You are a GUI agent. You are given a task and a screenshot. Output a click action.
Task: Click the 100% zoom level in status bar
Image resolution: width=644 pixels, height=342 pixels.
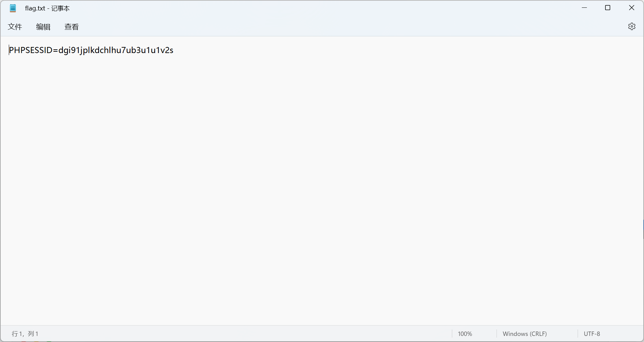[465, 334]
